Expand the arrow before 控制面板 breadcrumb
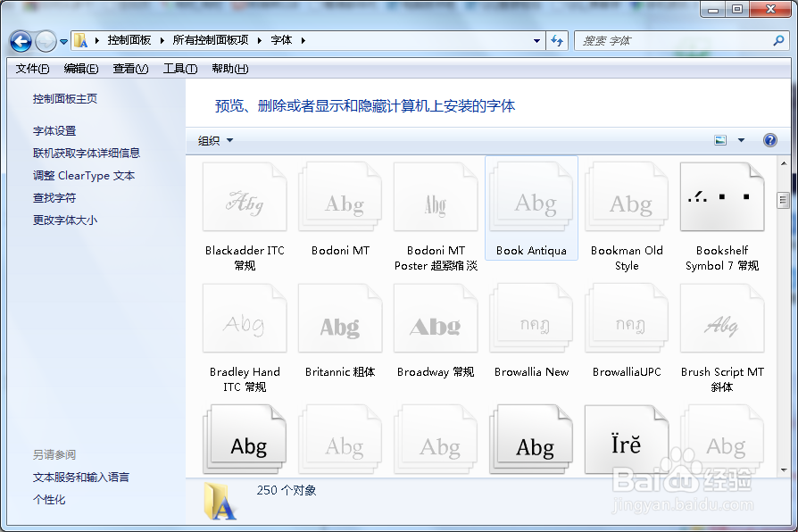 [96, 40]
